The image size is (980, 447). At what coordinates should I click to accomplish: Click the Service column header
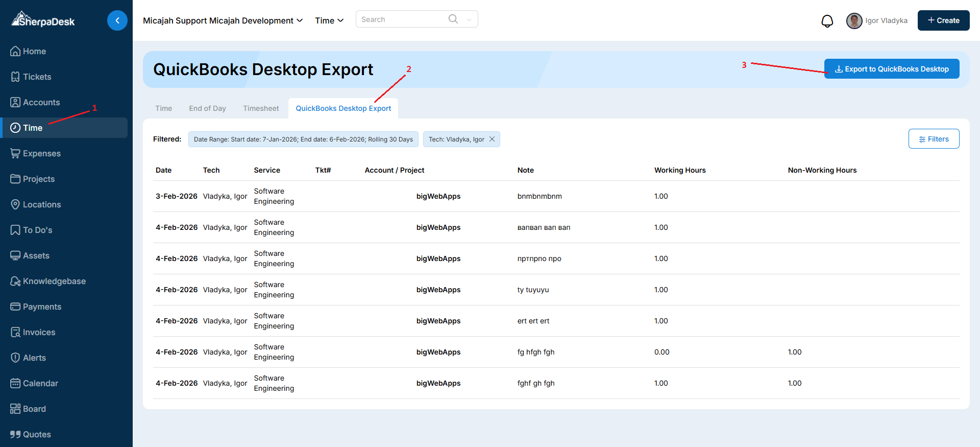pos(267,170)
